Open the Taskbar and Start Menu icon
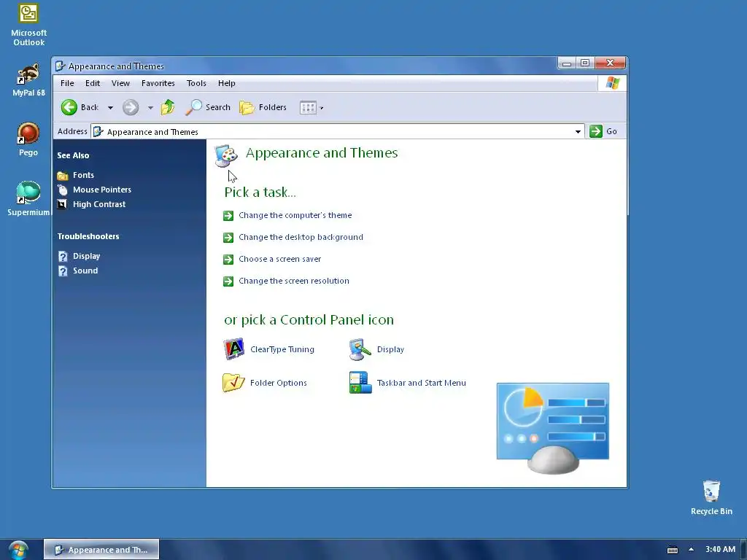 pyautogui.click(x=360, y=382)
